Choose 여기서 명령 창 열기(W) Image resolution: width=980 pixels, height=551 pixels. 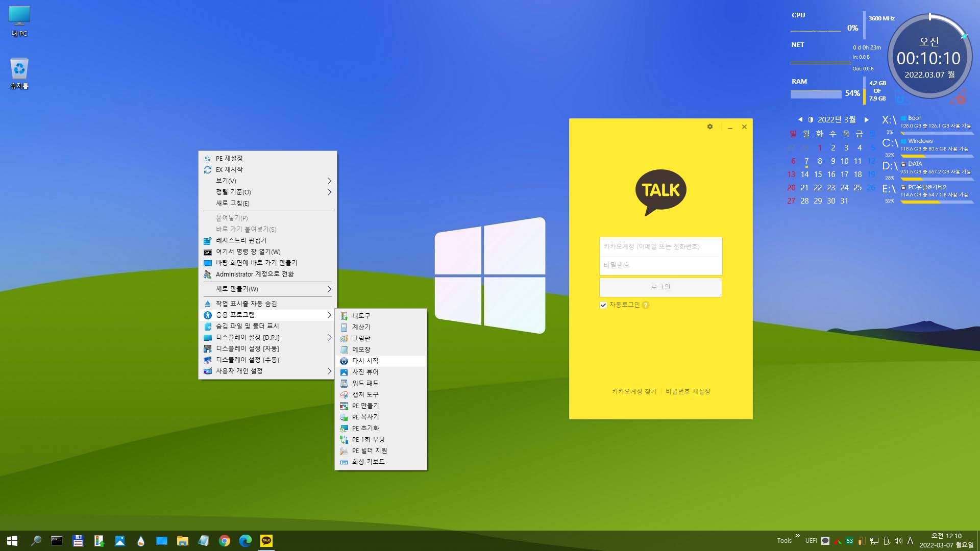coord(267,252)
